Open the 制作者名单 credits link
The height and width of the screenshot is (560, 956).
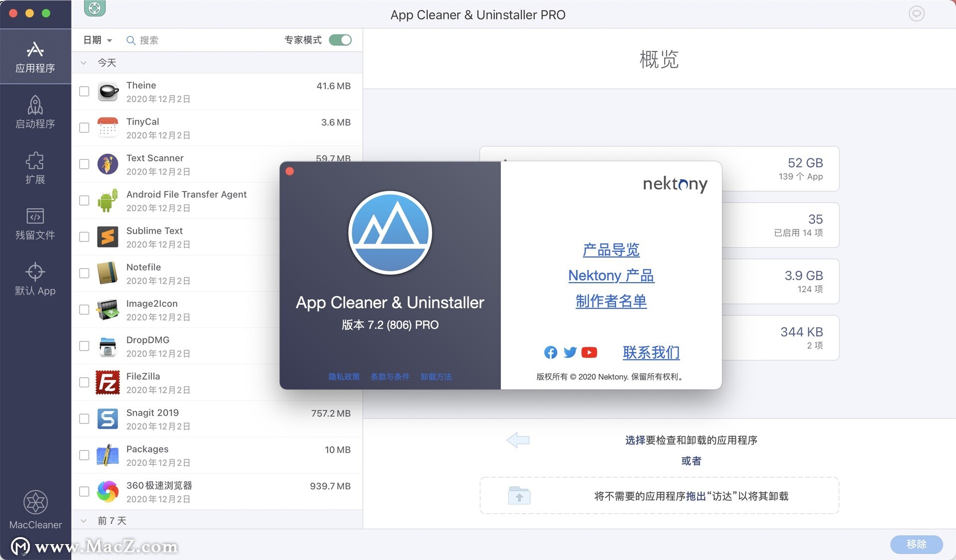pos(611,301)
